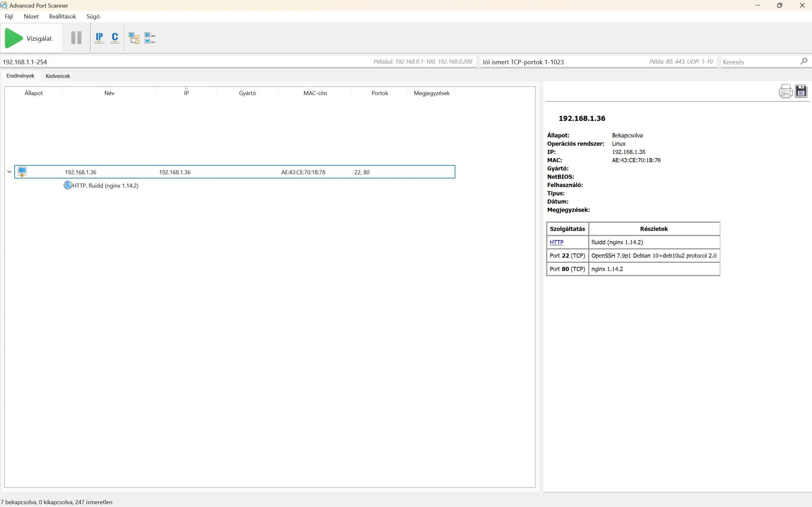Click the Keresés search field

click(759, 62)
